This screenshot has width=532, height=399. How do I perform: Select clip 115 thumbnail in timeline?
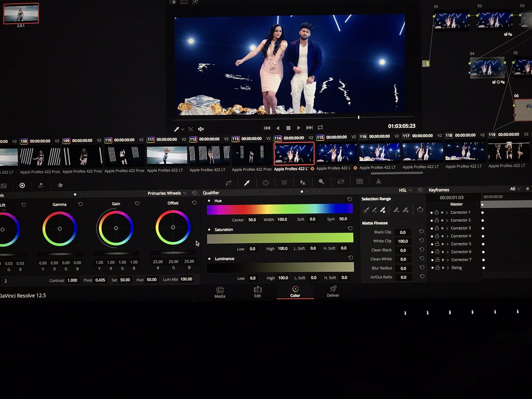click(336, 153)
